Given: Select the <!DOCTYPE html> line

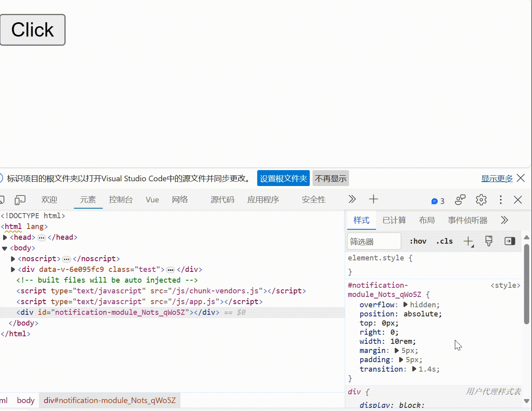Looking at the screenshot, I should 33,216.
